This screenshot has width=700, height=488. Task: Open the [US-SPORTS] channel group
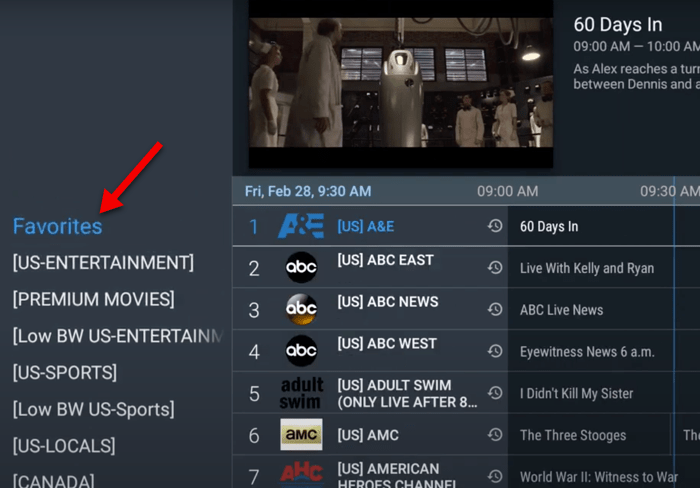pos(64,372)
